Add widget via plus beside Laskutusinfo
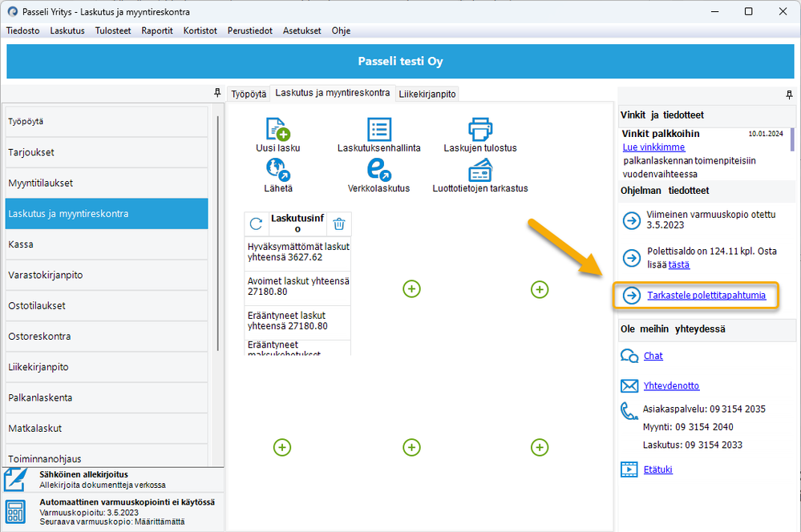The height and width of the screenshot is (532, 801). [x=412, y=289]
